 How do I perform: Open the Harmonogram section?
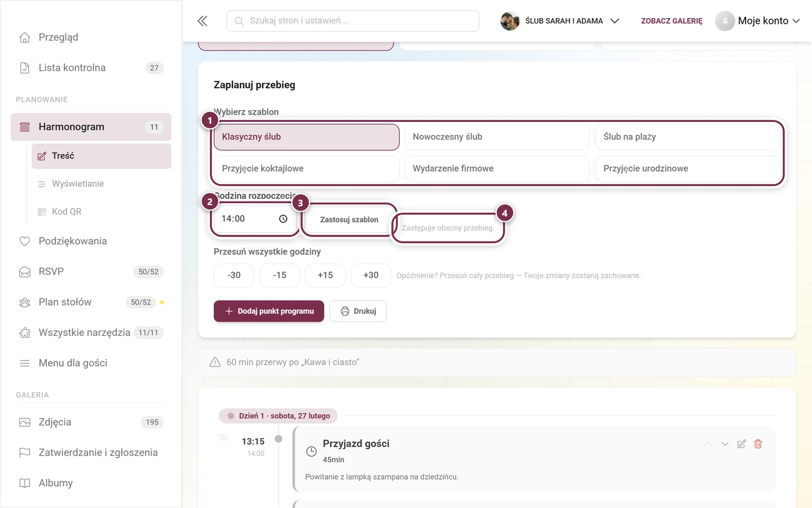[x=91, y=127]
